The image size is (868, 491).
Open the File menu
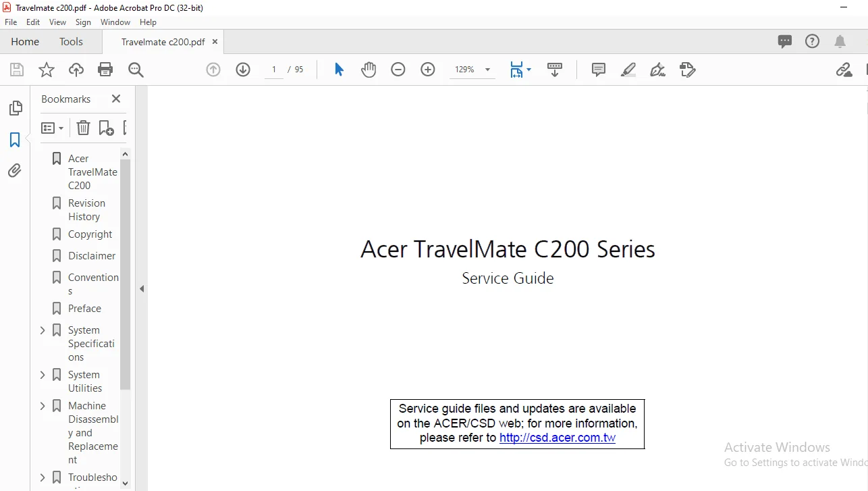tap(11, 22)
